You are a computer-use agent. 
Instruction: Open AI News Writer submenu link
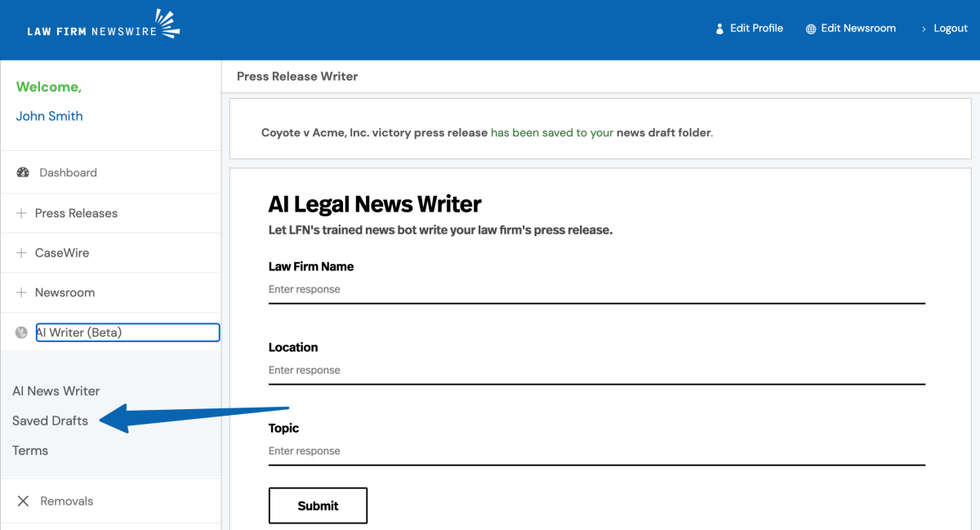coord(56,391)
